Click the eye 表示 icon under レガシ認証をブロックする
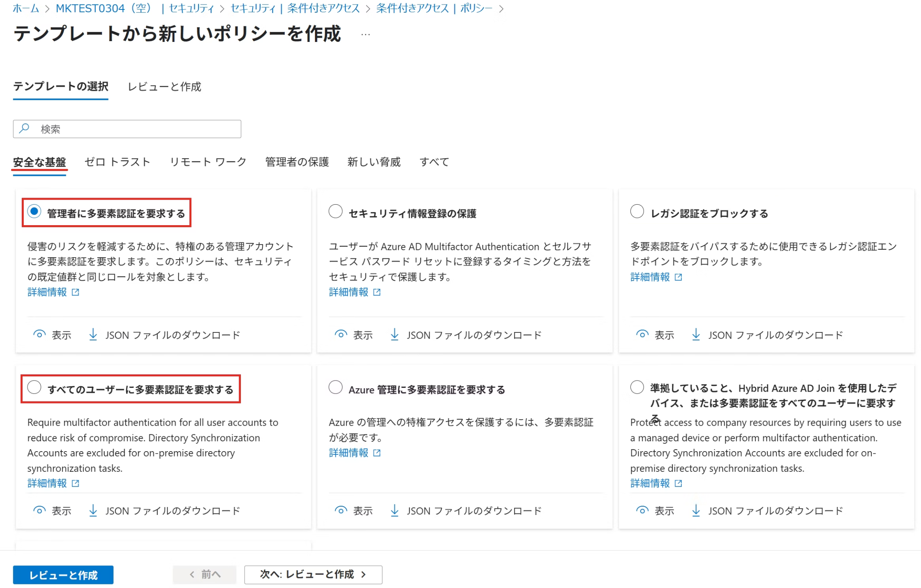This screenshot has width=921, height=588. pos(642,334)
